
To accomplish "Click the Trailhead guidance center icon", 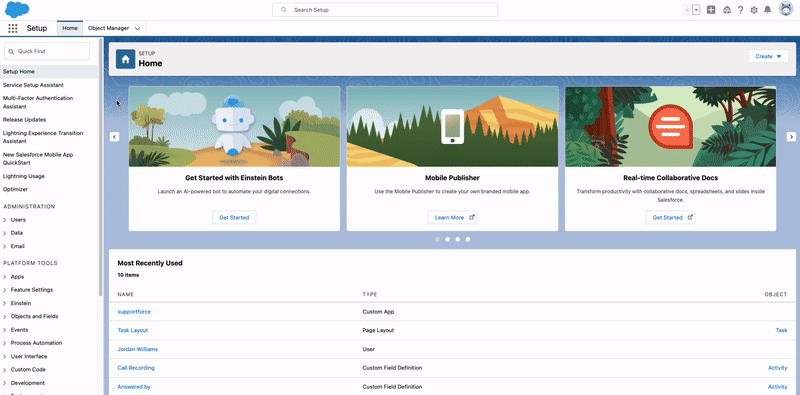I will 727,10.
